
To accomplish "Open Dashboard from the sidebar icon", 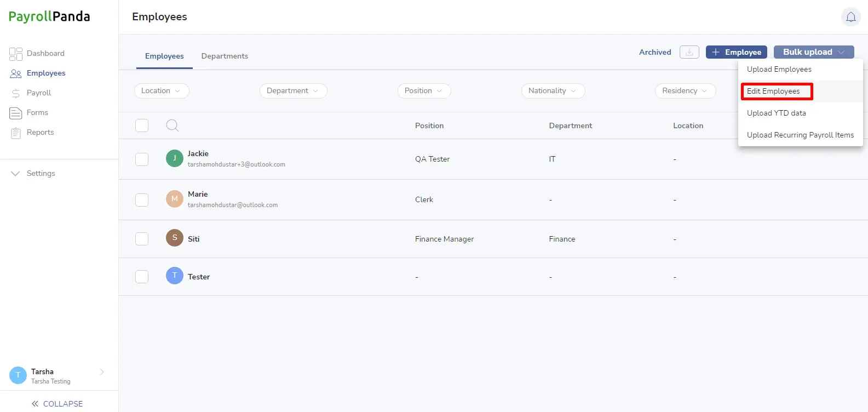I will coord(15,53).
